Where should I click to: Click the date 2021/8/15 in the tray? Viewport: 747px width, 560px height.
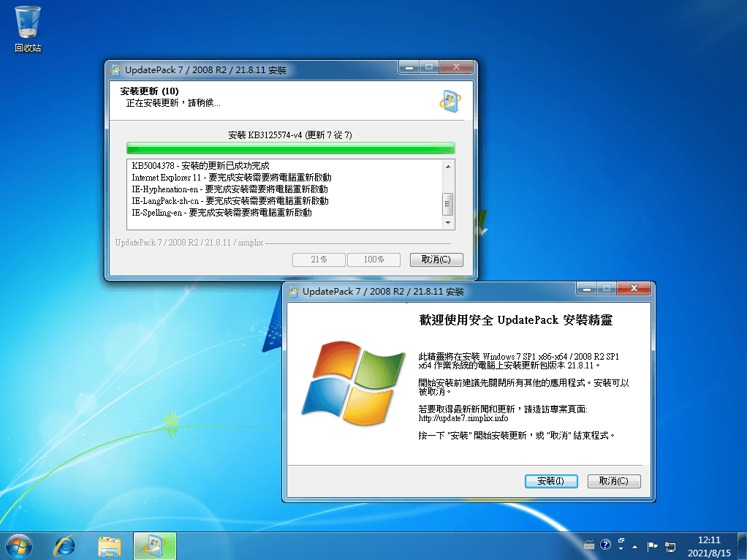[x=709, y=553]
